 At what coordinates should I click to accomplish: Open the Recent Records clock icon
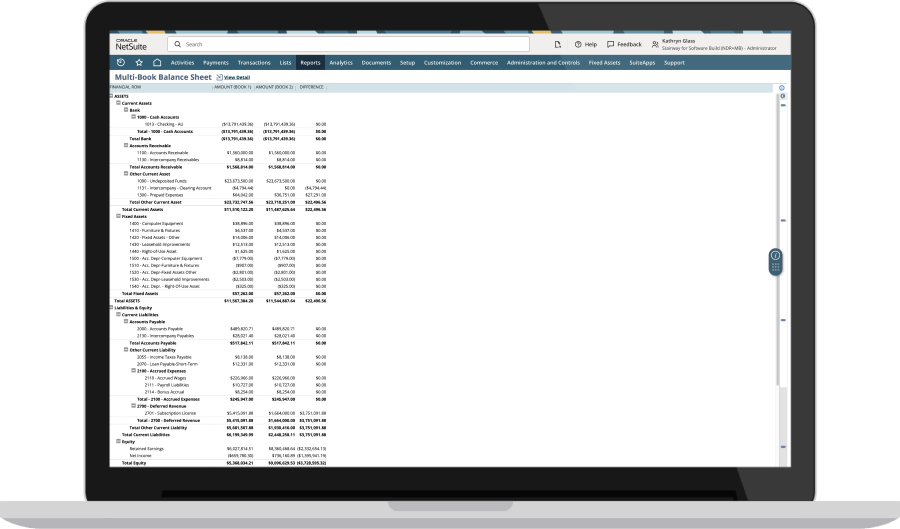[x=121, y=62]
